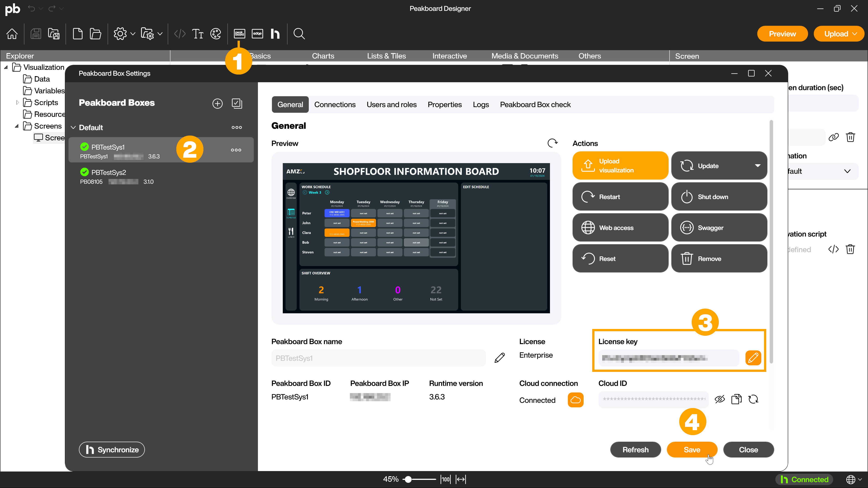Click the Save button

[691, 449]
